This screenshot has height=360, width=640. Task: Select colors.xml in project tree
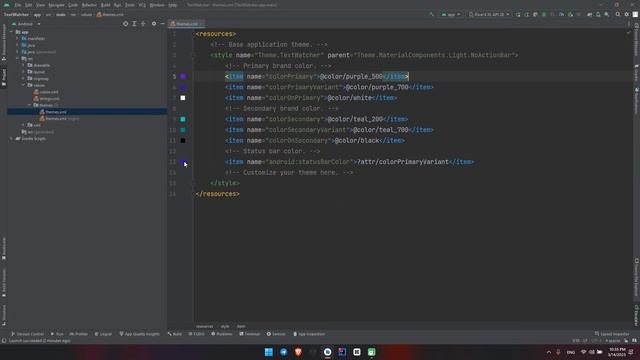(x=46, y=92)
